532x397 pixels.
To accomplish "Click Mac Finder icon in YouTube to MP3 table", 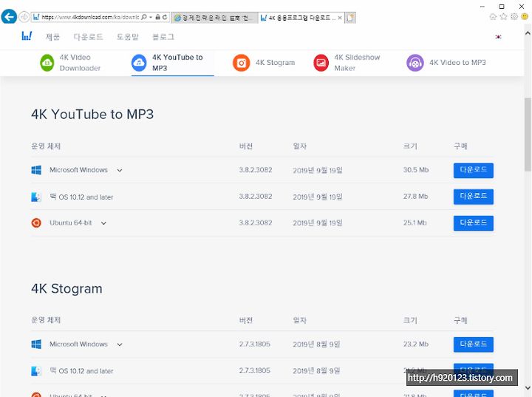I will click(x=36, y=197).
